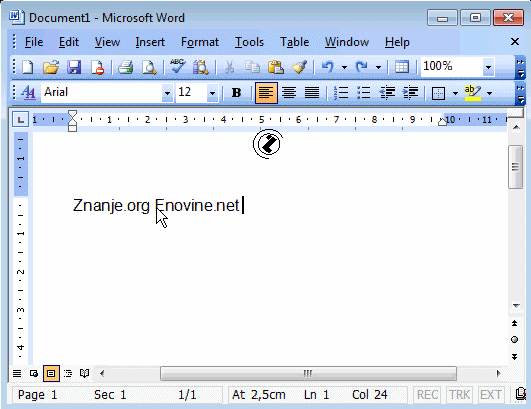
Task: Open the Window menu
Action: [347, 42]
